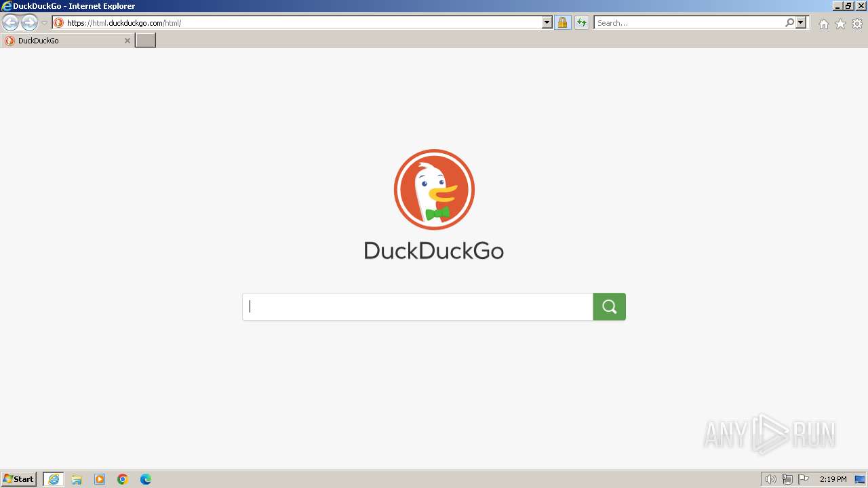Open File Explorer from taskbar

(77, 479)
